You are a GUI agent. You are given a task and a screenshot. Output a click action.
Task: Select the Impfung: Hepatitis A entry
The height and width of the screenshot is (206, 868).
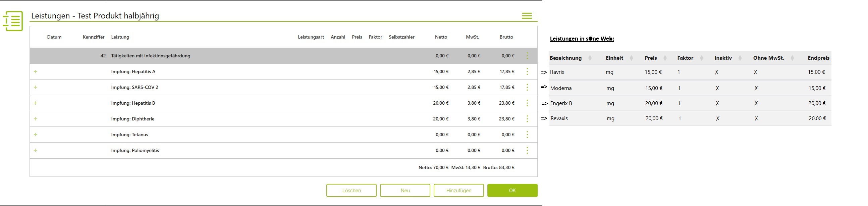click(x=133, y=71)
